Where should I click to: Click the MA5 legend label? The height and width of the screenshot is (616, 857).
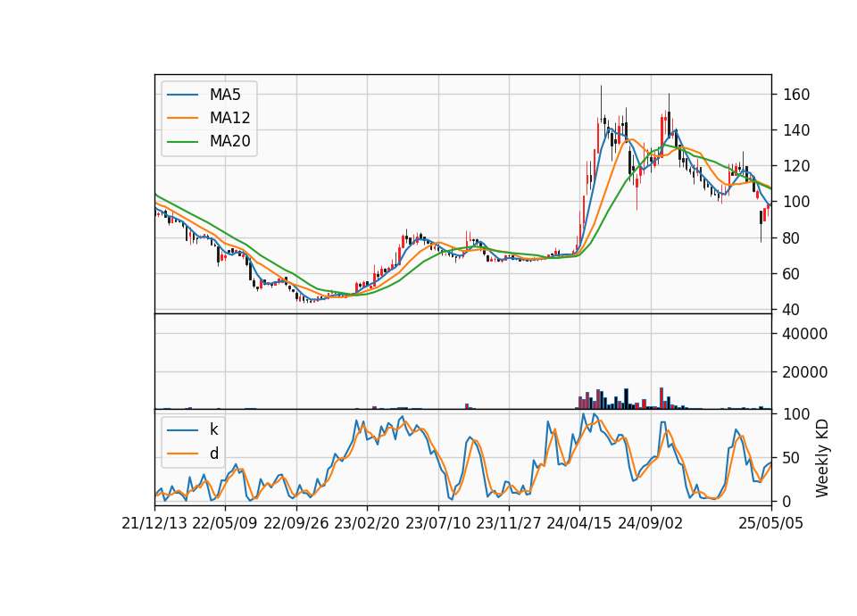(x=225, y=95)
